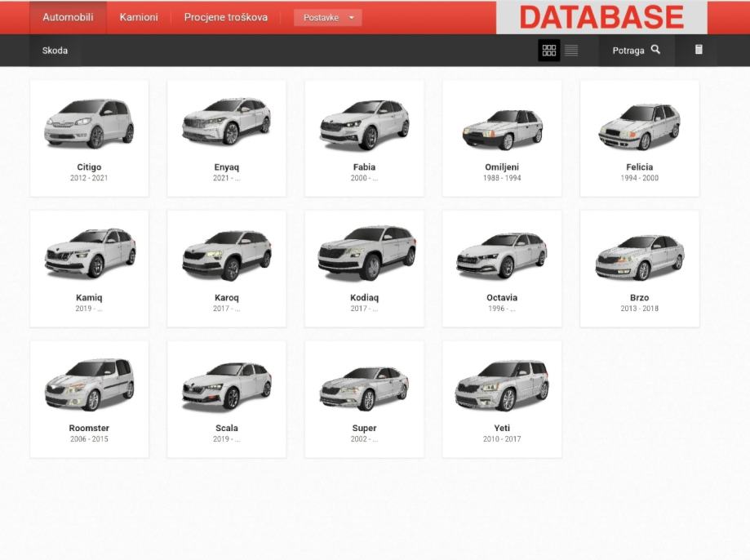Select the Brzo car image
Viewport: 750px width, 560px height.
click(x=640, y=257)
